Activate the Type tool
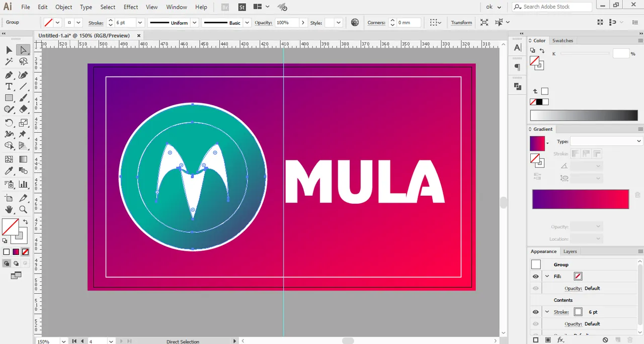644x344 pixels. [x=9, y=87]
